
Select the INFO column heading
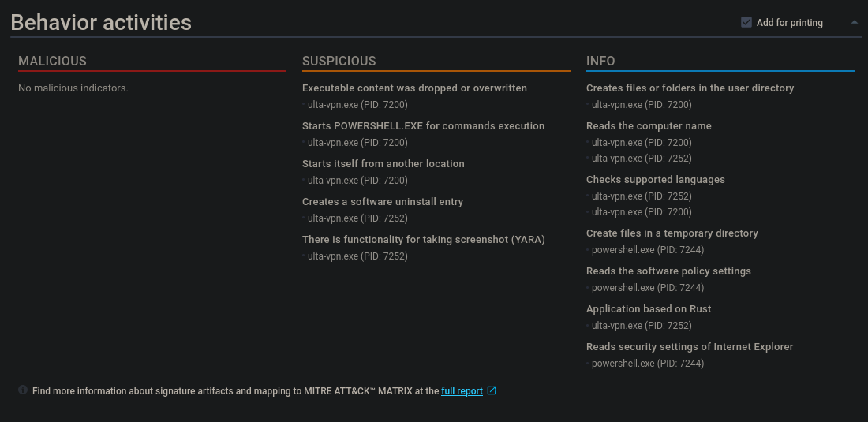[600, 61]
